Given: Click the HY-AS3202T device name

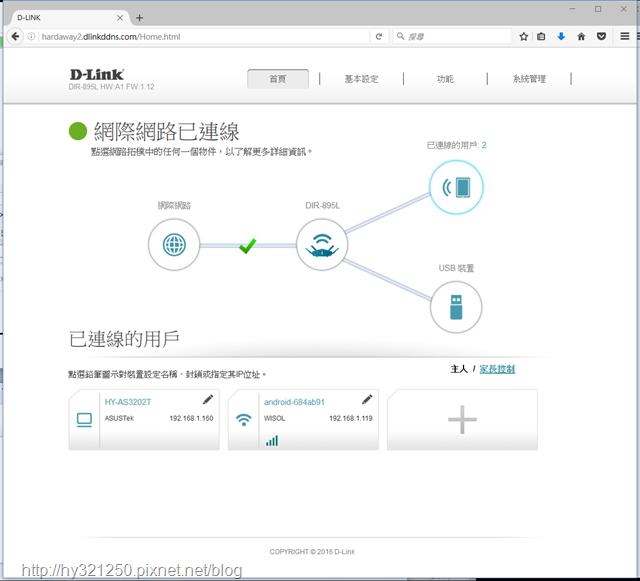Looking at the screenshot, I should click(x=128, y=402).
